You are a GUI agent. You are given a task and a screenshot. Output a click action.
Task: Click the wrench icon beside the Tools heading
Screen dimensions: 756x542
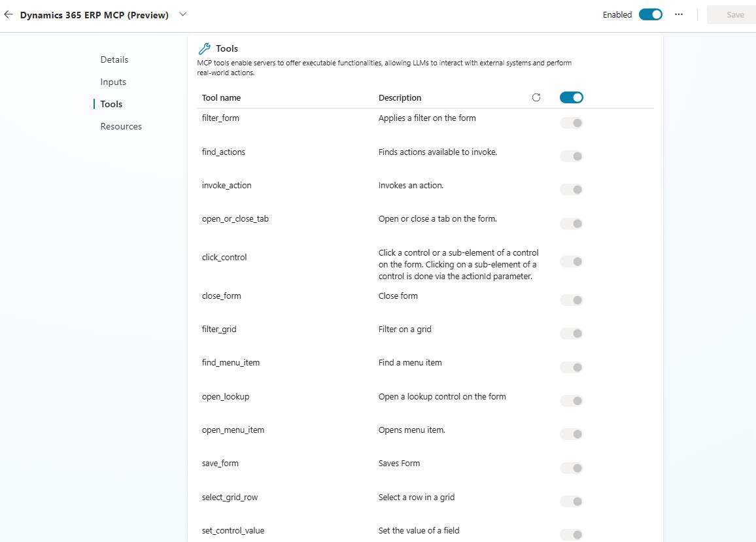(203, 48)
